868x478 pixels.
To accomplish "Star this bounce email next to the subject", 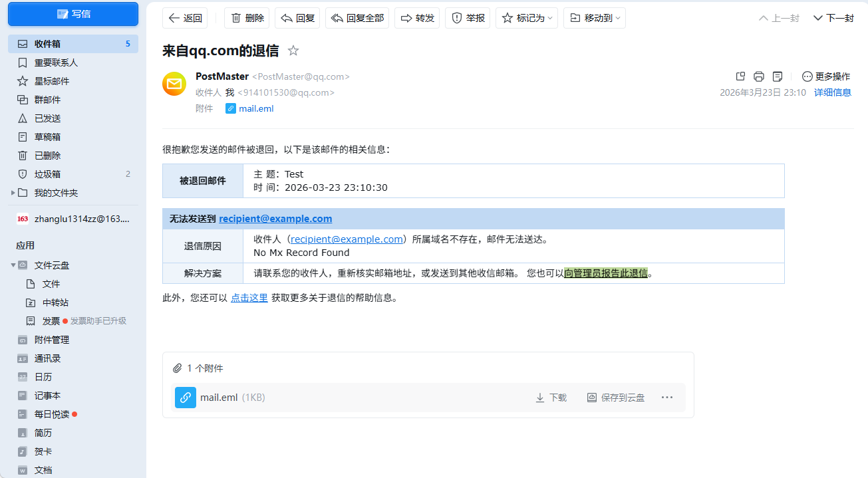I will tap(293, 51).
